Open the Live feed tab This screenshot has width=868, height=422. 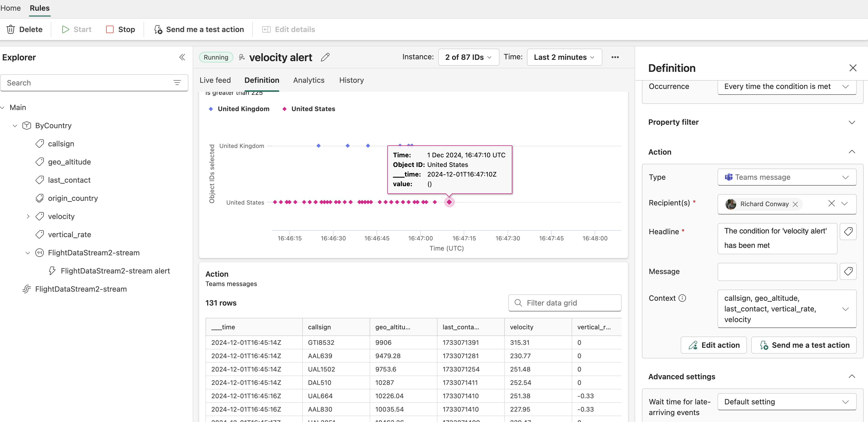coord(215,80)
